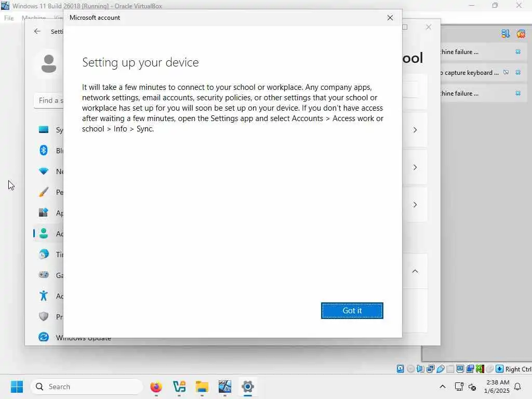
Task: Click the VirtualBox icon in guest taskbar
Action: (x=224, y=387)
